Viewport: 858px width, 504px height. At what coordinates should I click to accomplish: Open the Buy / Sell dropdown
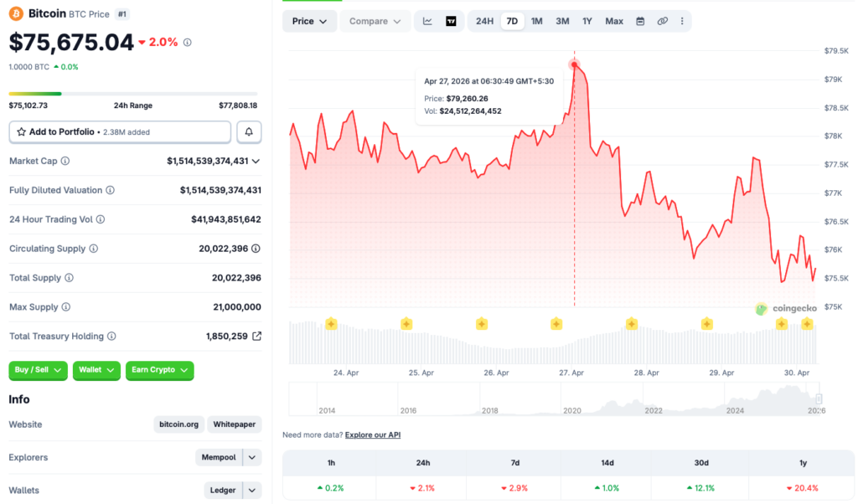pyautogui.click(x=38, y=370)
